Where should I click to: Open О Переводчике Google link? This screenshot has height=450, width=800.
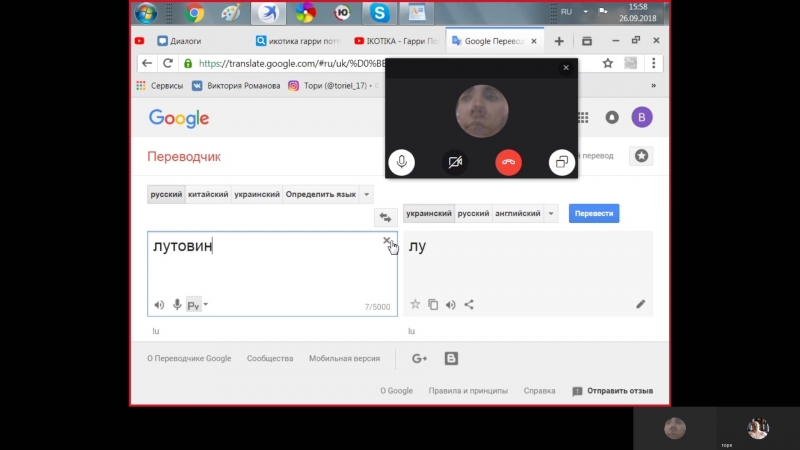[x=189, y=358]
